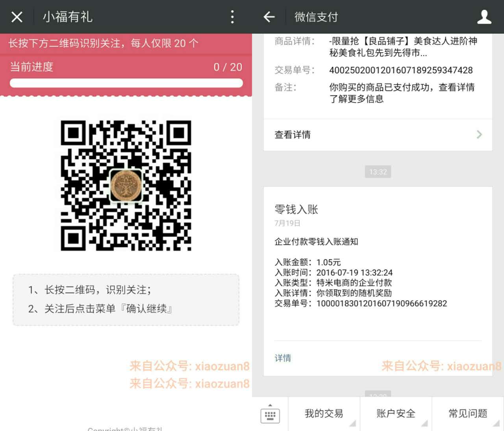The width and height of the screenshot is (504, 431).
Task: Click the progress count 0 / 20
Action: [x=228, y=67]
